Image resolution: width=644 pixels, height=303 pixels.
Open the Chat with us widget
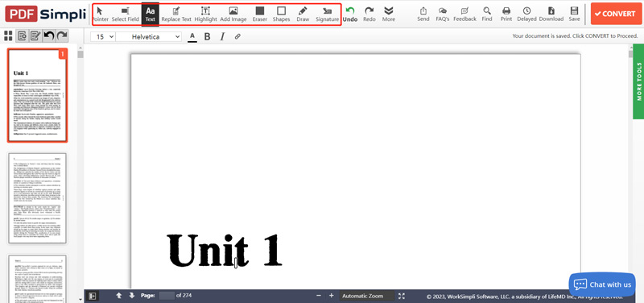pos(602,284)
